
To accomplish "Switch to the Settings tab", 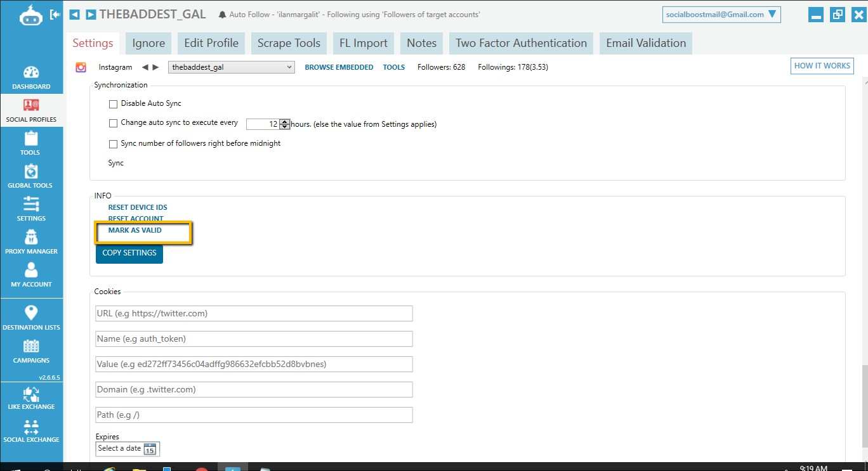I will click(x=93, y=43).
